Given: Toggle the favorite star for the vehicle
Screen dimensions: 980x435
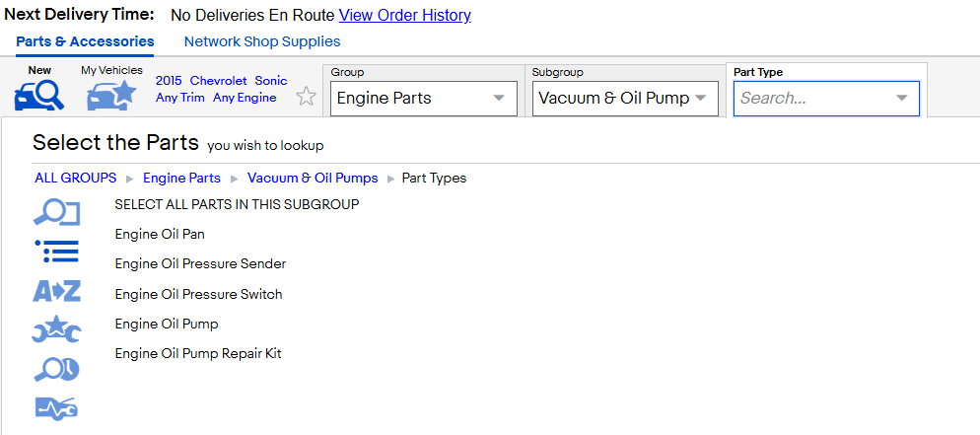Looking at the screenshot, I should 306,97.
